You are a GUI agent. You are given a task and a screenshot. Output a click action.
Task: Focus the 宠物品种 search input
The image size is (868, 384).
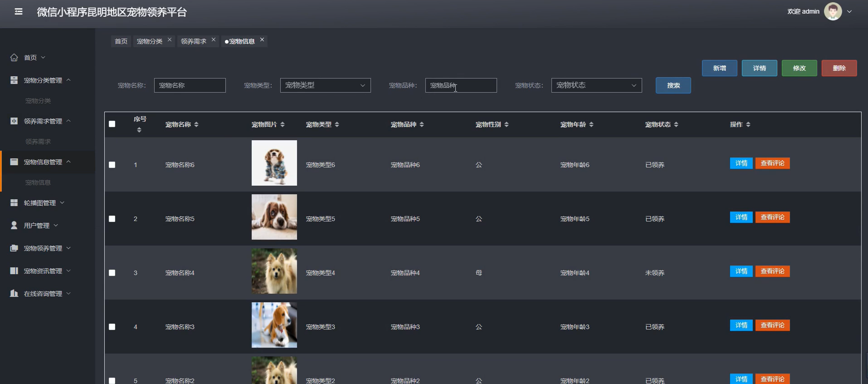point(461,85)
